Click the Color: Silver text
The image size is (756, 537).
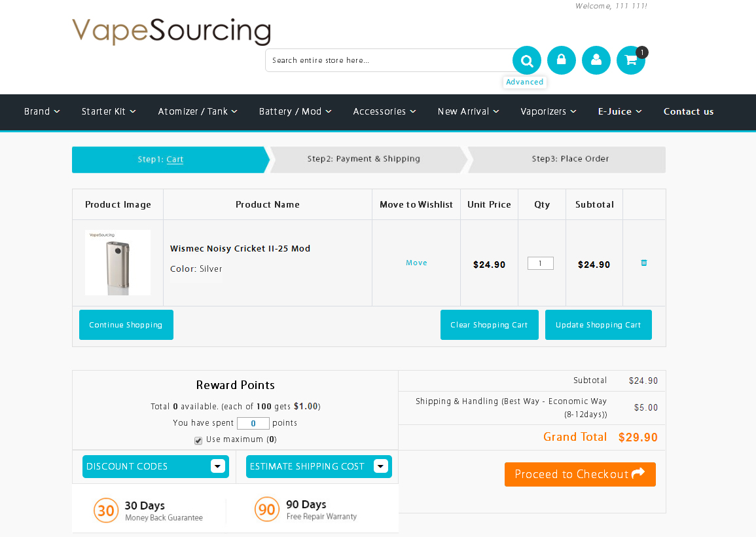coord(196,268)
